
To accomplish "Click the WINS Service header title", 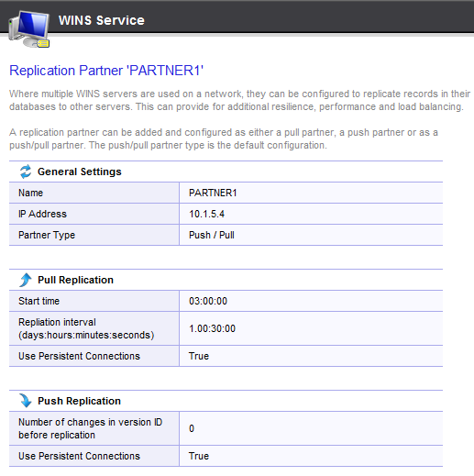I will pyautogui.click(x=102, y=20).
